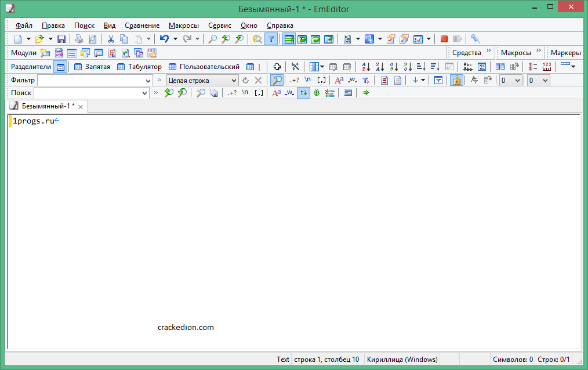
Task: Click red Stop macro recording icon
Action: 444,39
